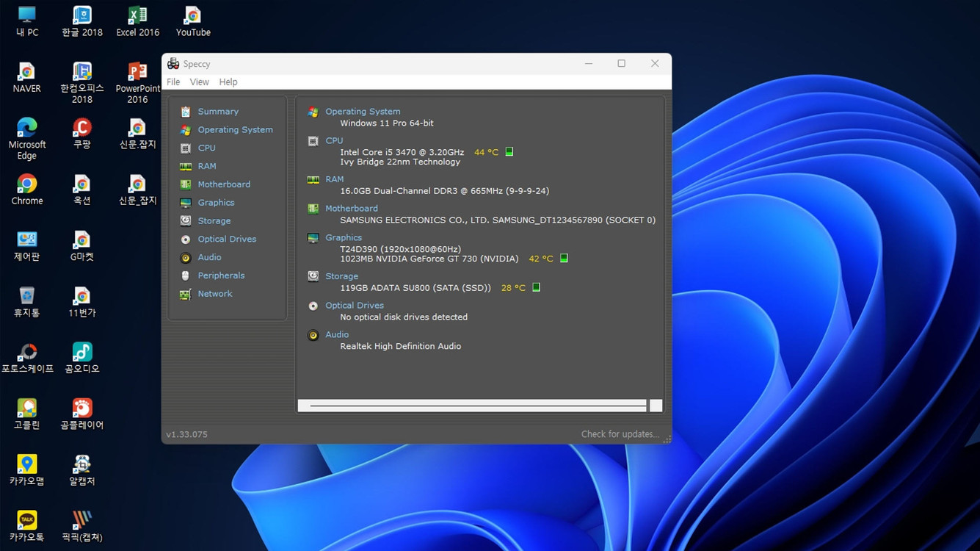Screen dimensions: 980x551
Task: Open the CPU section in sidebar
Action: tap(206, 148)
